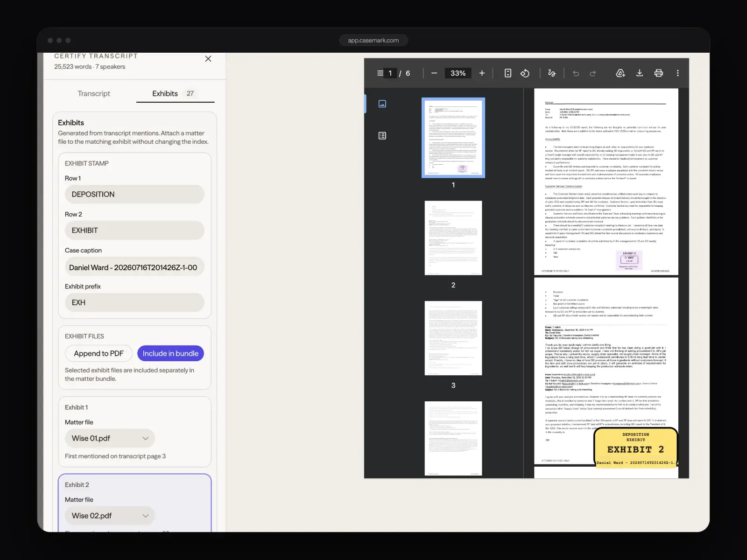Click the yellow EXHIBIT 2 stamp
Viewport: 747px width, 560px height.
tap(635, 447)
